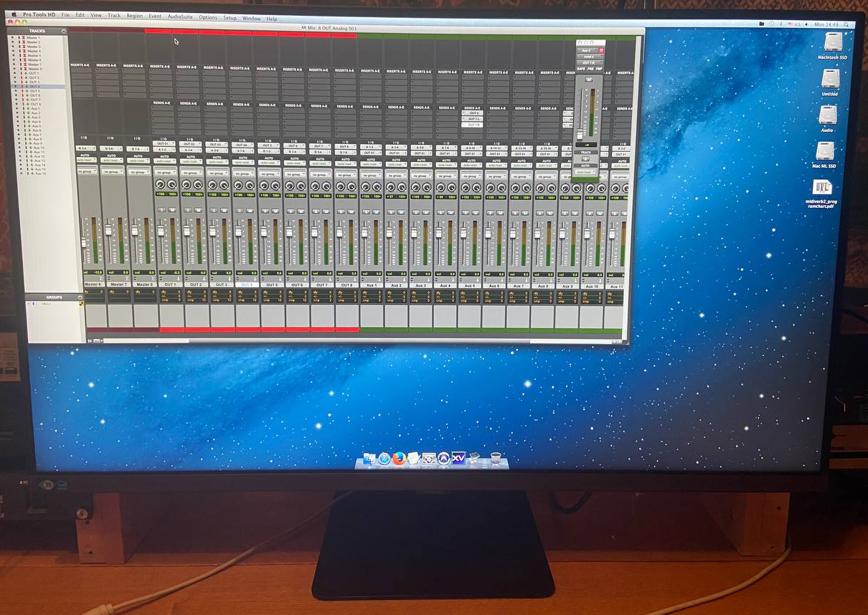868x615 pixels.
Task: Click the Aux 1 track name button
Action: pos(370,285)
